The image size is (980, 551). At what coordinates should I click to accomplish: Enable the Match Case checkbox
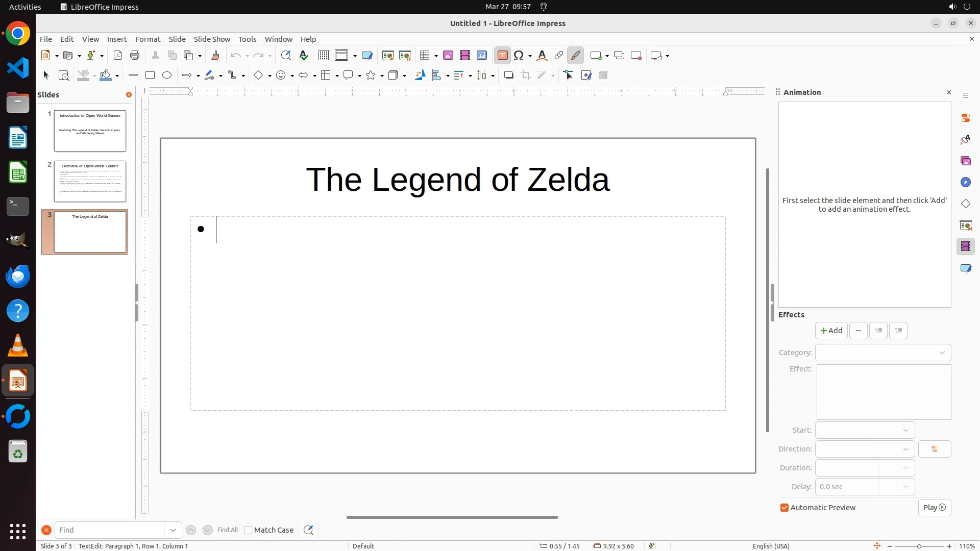[248, 530]
